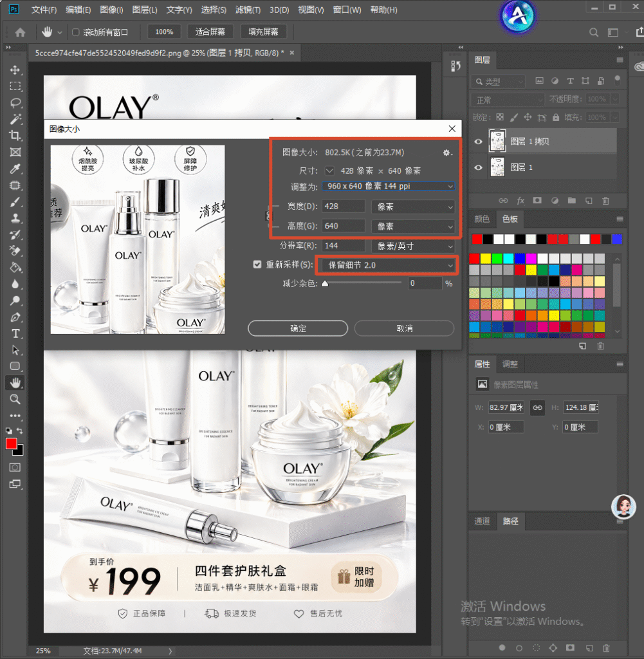Image resolution: width=644 pixels, height=659 pixels.
Task: Switch to the 通道 tab
Action: tap(482, 521)
